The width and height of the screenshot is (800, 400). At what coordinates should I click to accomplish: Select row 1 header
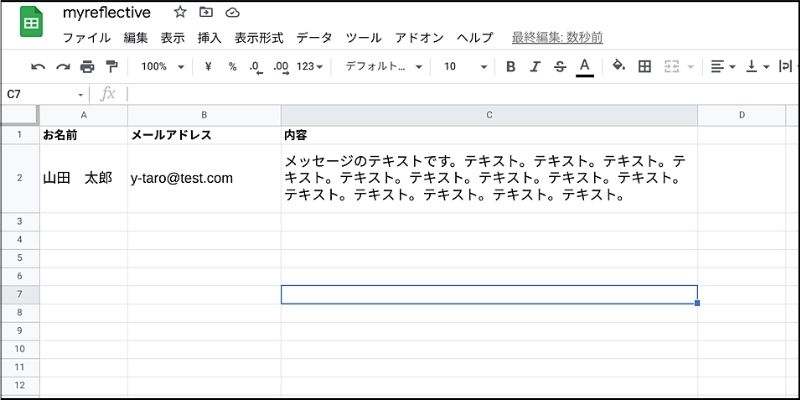[x=20, y=135]
